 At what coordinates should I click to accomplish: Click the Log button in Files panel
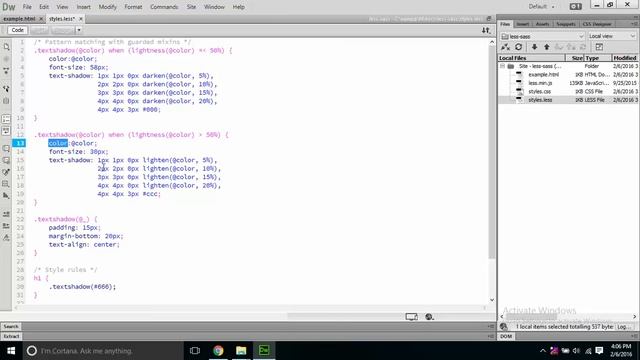(623, 327)
